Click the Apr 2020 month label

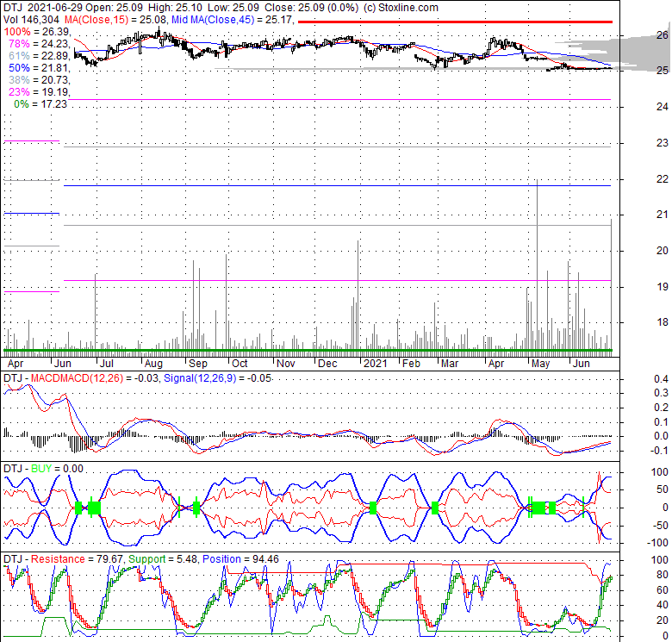tap(16, 364)
